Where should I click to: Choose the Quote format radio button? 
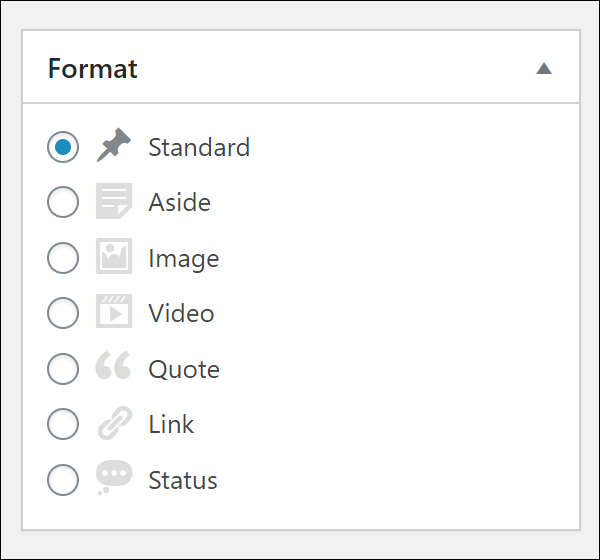click(x=63, y=369)
